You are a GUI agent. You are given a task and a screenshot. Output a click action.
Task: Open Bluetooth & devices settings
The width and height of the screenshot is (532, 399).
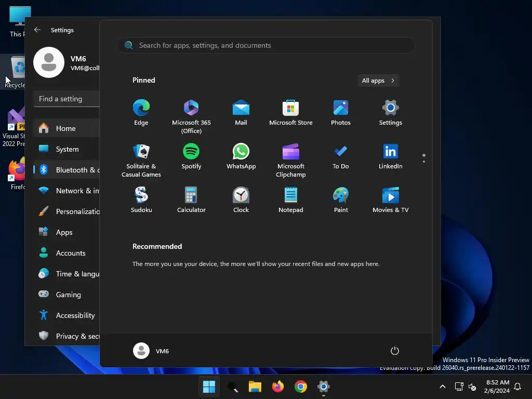point(67,170)
